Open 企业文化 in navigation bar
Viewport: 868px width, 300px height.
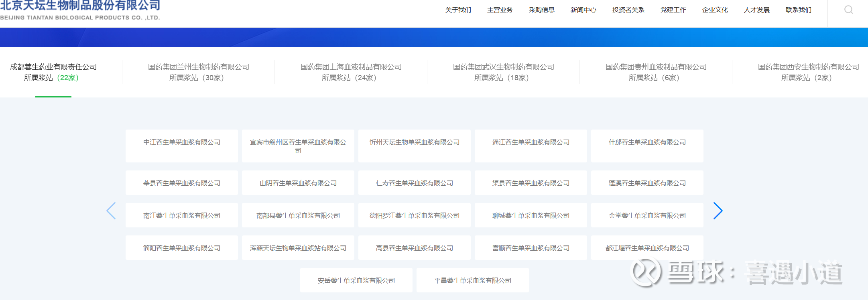tap(715, 10)
